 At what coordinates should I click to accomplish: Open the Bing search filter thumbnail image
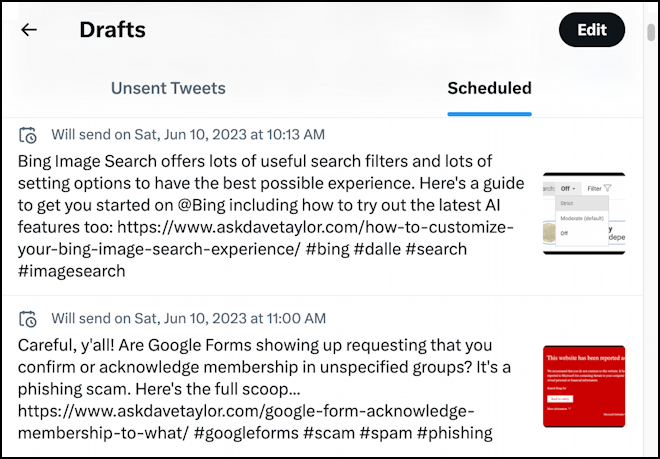click(x=584, y=213)
